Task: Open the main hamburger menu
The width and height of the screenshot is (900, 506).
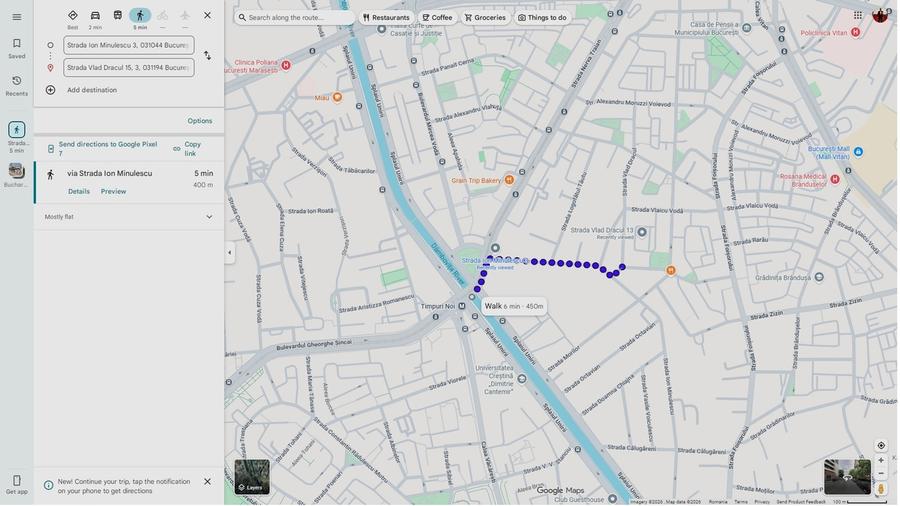Action: [16, 17]
